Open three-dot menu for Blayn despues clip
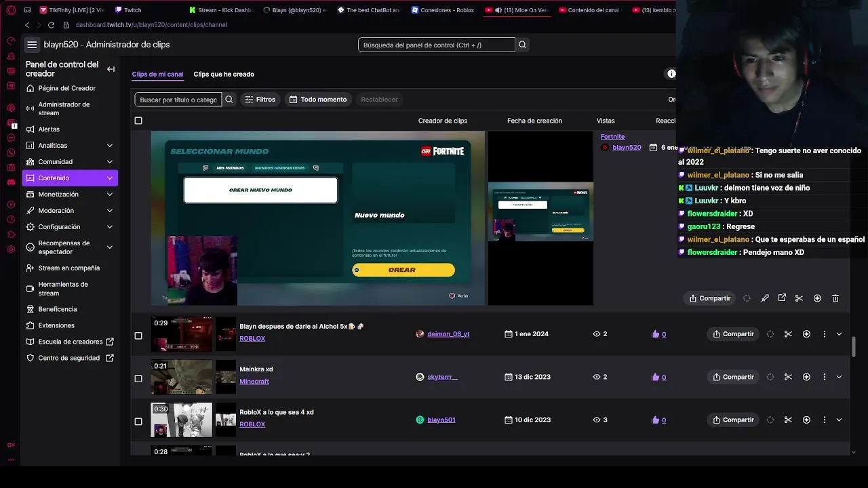 tap(824, 334)
